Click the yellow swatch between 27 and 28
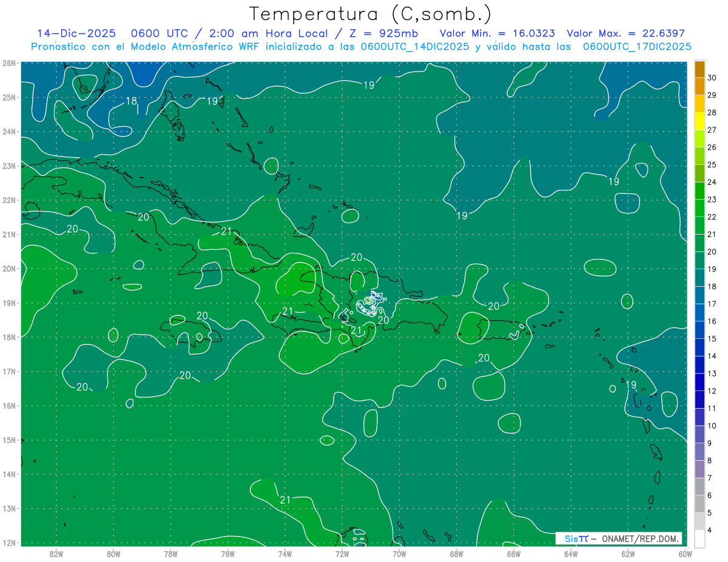Screen dimensions: 728x562 click(x=699, y=121)
